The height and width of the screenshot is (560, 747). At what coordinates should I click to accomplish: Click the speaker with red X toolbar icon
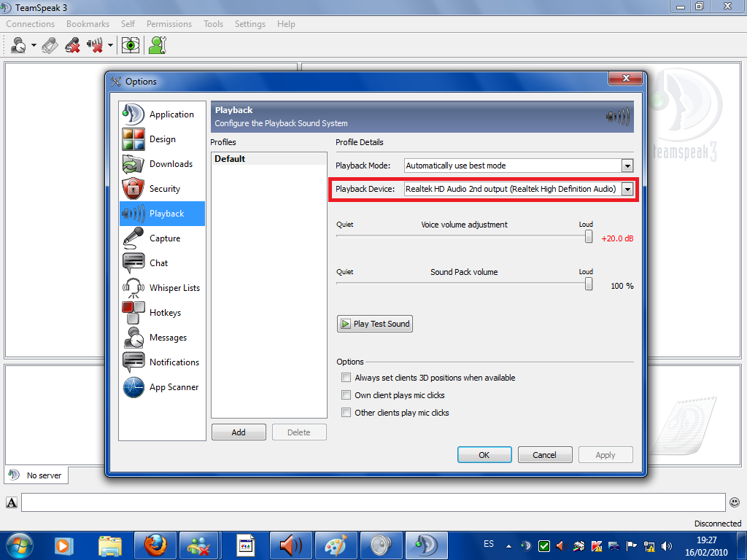95,45
